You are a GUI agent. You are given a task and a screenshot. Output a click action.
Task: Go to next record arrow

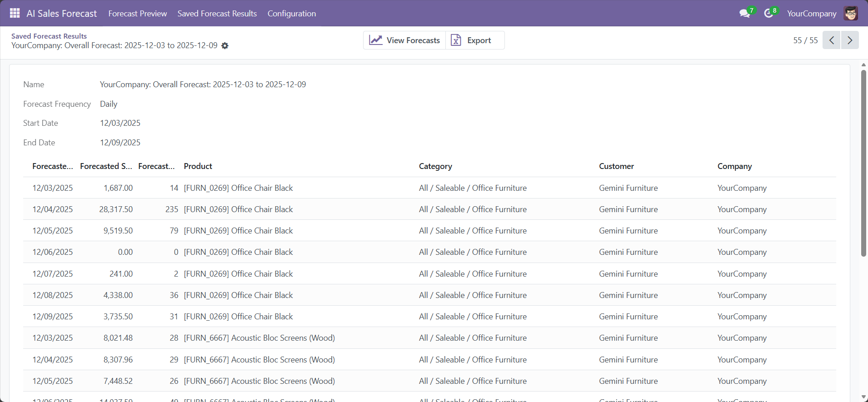click(x=850, y=40)
